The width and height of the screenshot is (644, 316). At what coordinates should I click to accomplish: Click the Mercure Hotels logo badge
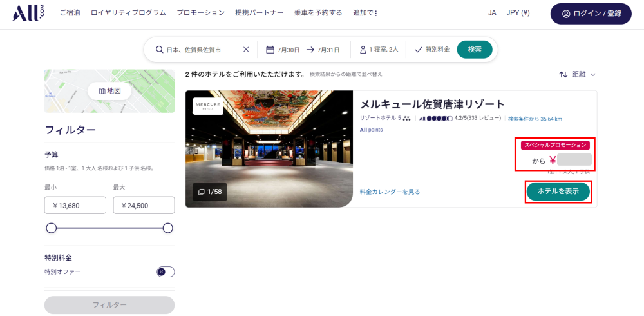(x=208, y=106)
